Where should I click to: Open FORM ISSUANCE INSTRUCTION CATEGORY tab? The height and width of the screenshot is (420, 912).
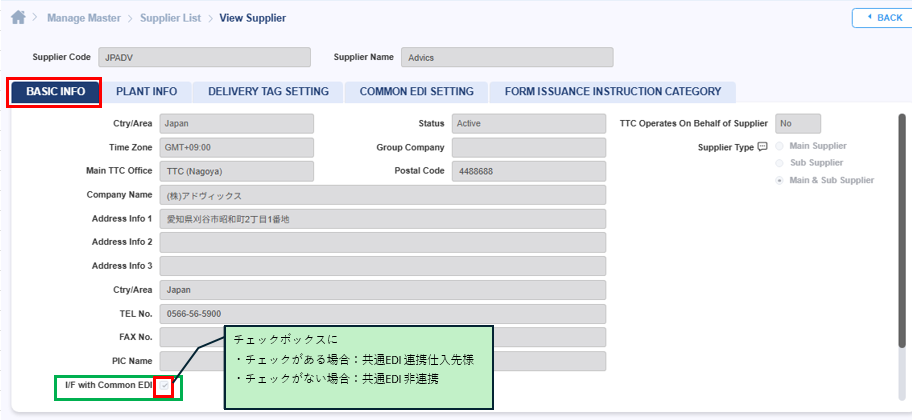click(612, 92)
